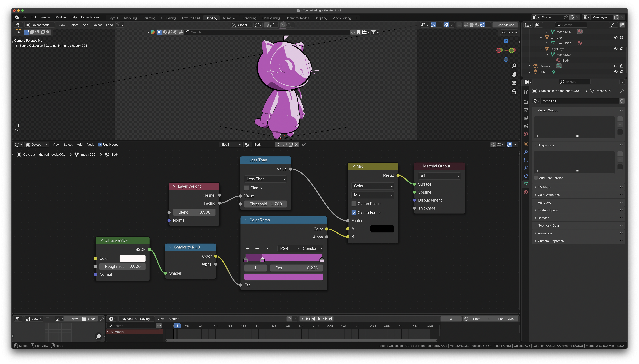The image size is (639, 364).
Task: Click Mix node black A color swatch
Action: (x=382, y=229)
